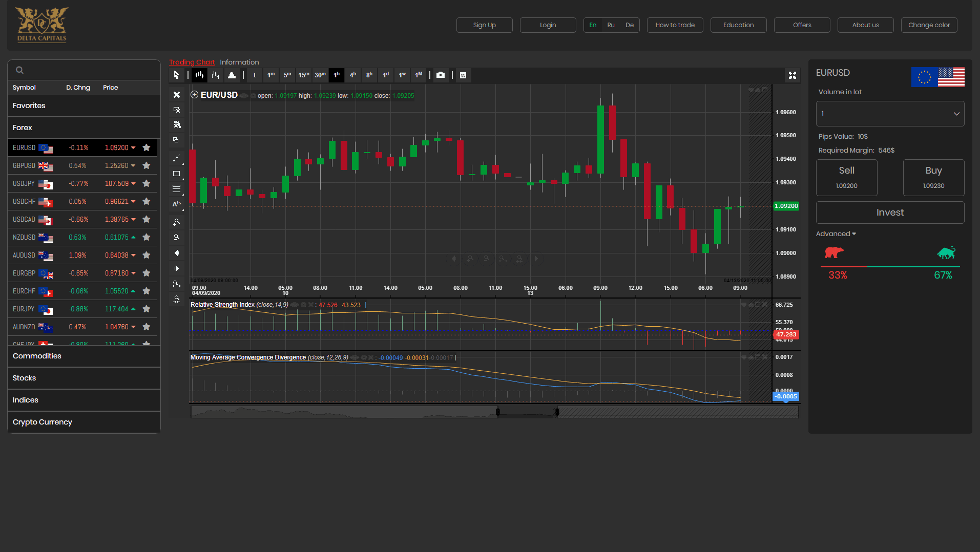Select the trend line drawing tool

177,158
